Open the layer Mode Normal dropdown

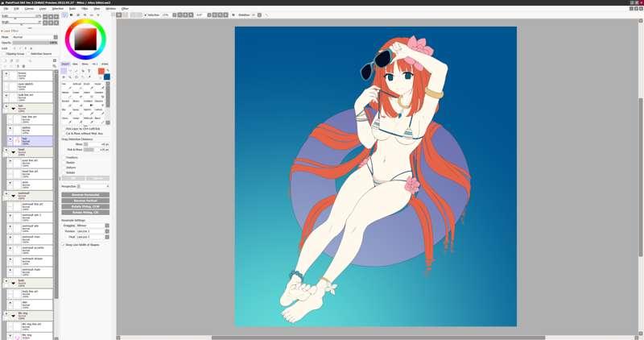35,37
